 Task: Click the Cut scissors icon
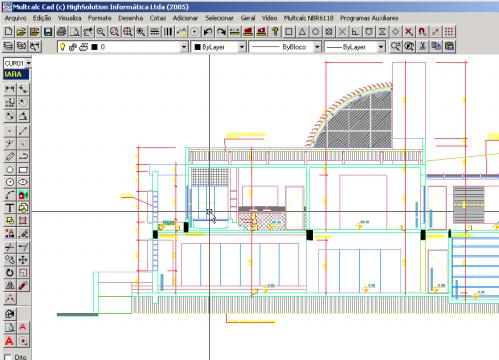point(423,46)
